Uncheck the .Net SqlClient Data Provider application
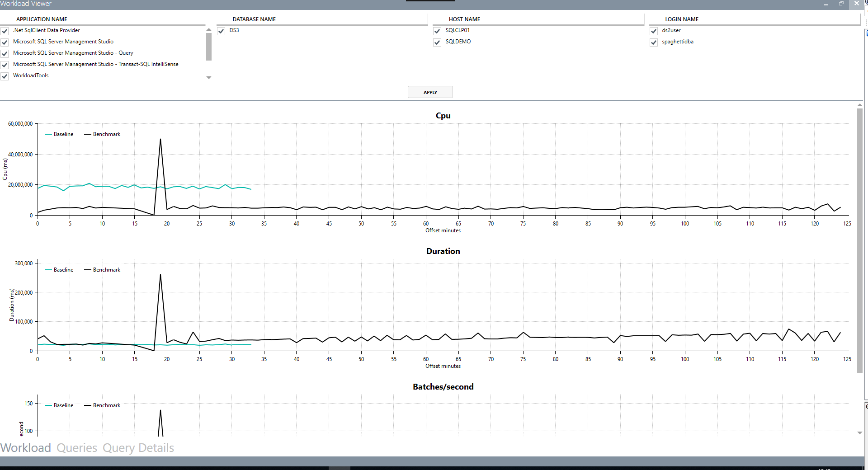The height and width of the screenshot is (470, 868). [5, 31]
